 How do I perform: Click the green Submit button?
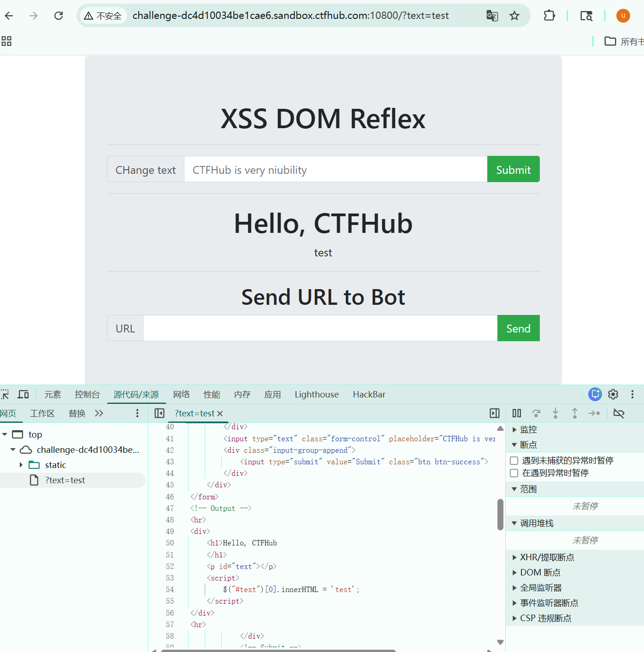(x=514, y=169)
